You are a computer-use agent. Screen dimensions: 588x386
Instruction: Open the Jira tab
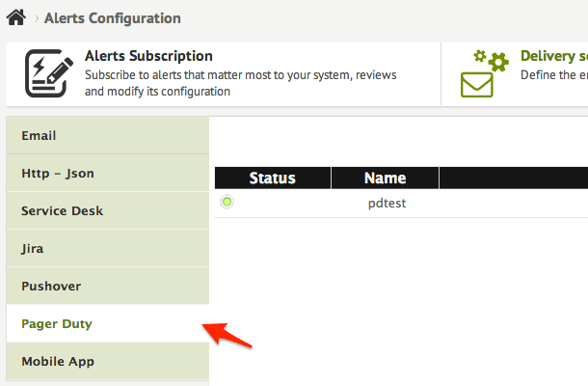(x=32, y=249)
